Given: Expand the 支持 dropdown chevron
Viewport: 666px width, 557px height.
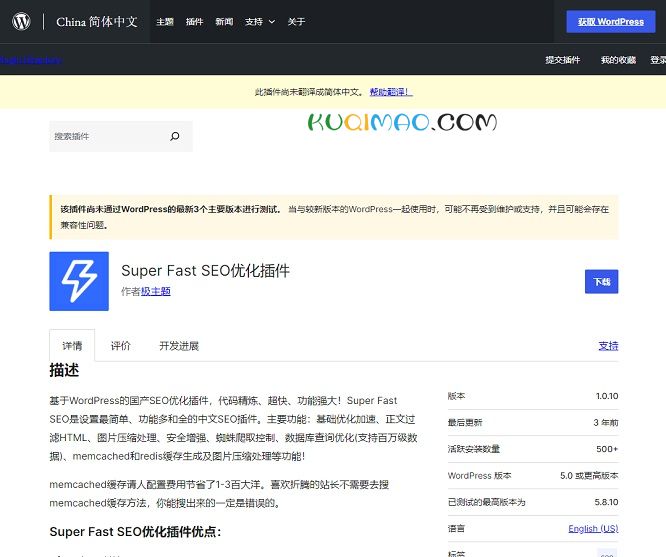Looking at the screenshot, I should click(x=272, y=22).
